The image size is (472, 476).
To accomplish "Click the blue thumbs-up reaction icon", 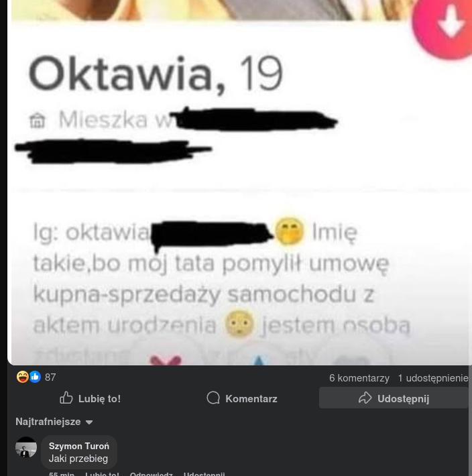I will point(35,377).
